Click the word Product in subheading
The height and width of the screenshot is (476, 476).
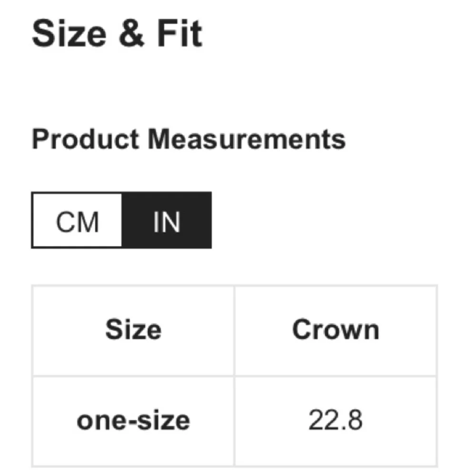point(85,139)
